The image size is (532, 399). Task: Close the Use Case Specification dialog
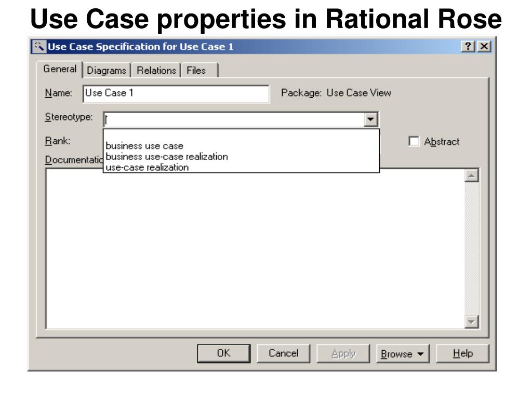[484, 46]
